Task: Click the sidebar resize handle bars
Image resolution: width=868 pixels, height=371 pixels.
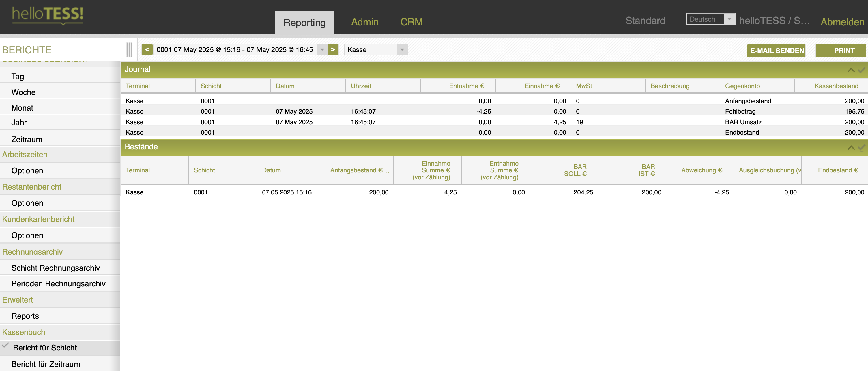Action: 129,50
